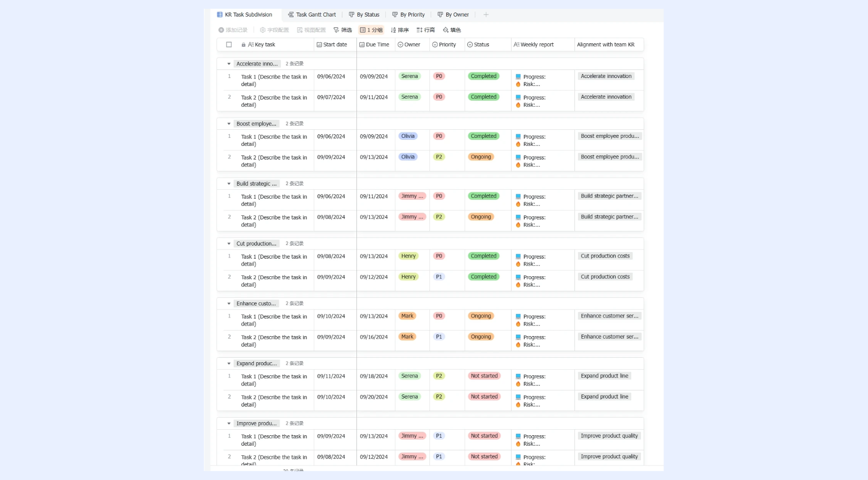
Task: Select the Alignment with team KR header
Action: tap(606, 45)
